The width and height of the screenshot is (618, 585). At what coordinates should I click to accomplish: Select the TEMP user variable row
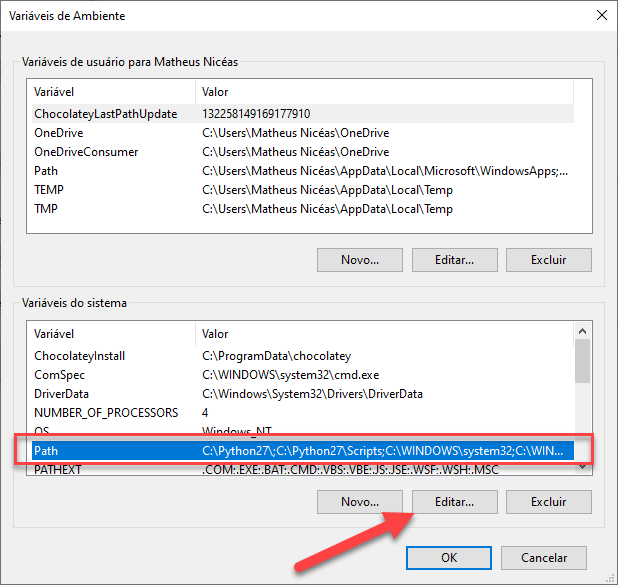pyautogui.click(x=48, y=190)
